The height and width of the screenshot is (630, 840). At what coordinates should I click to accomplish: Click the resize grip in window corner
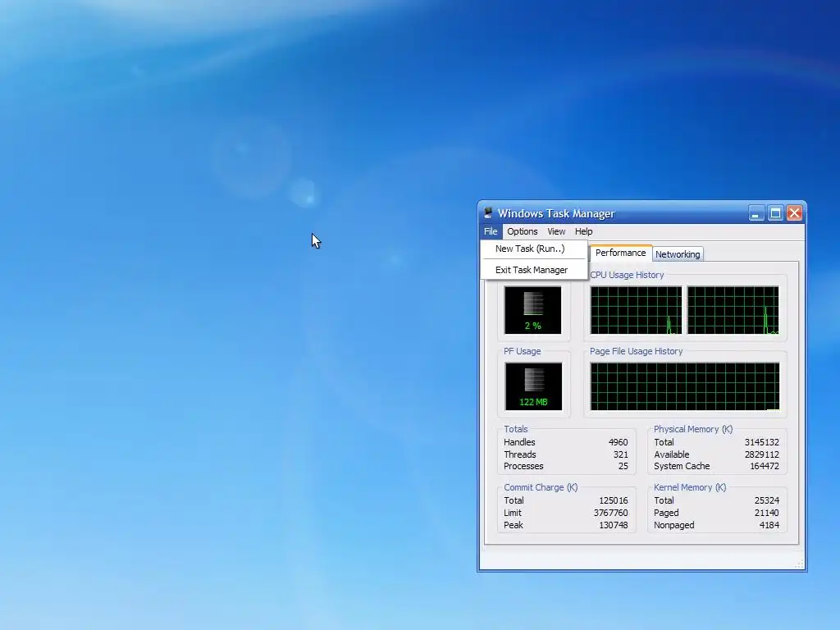799,564
